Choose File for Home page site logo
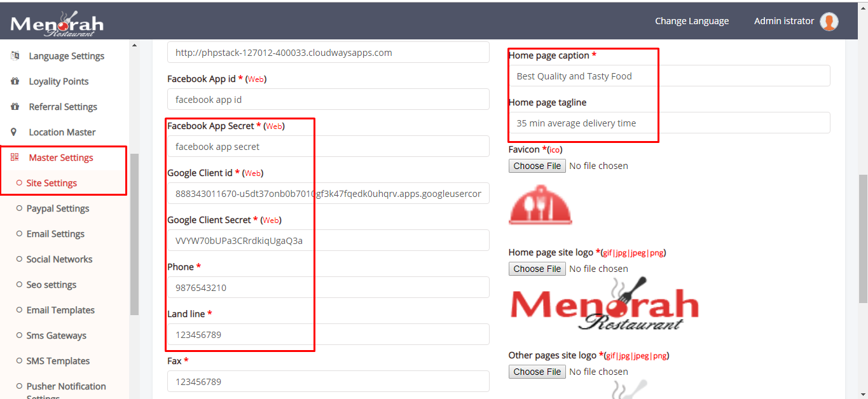The image size is (868, 399). tap(537, 269)
